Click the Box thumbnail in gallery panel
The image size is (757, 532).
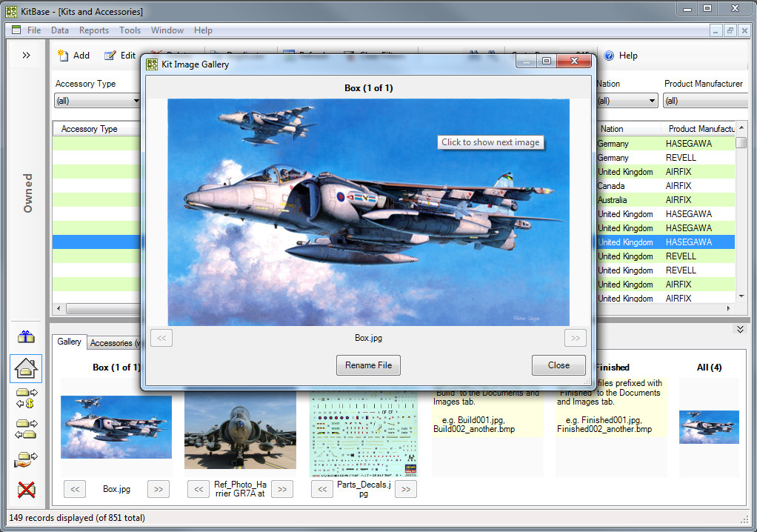point(116,427)
